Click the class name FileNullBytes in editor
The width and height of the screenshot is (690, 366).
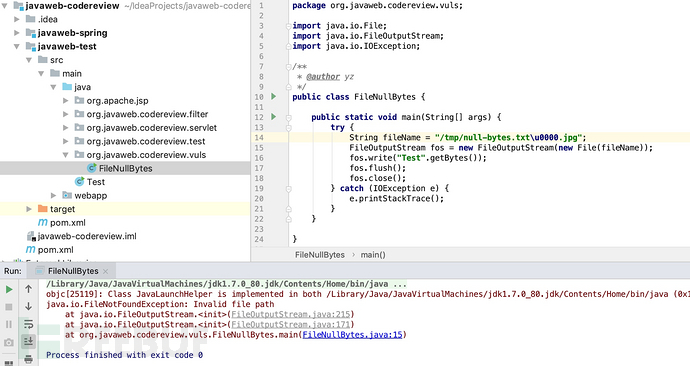[385, 97]
